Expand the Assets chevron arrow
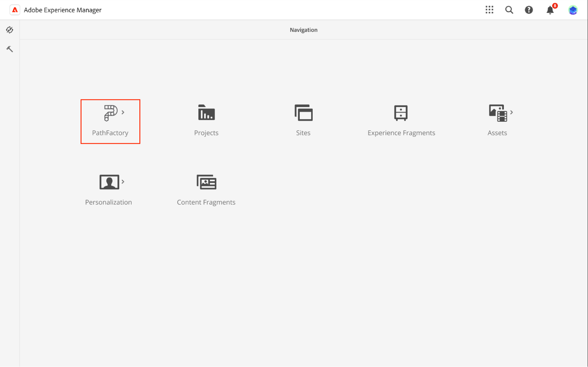This screenshot has width=588, height=367. pos(512,112)
